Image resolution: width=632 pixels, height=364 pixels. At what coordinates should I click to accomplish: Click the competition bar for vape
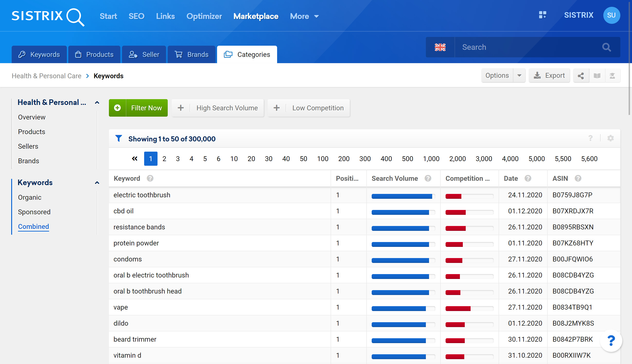[469, 309]
